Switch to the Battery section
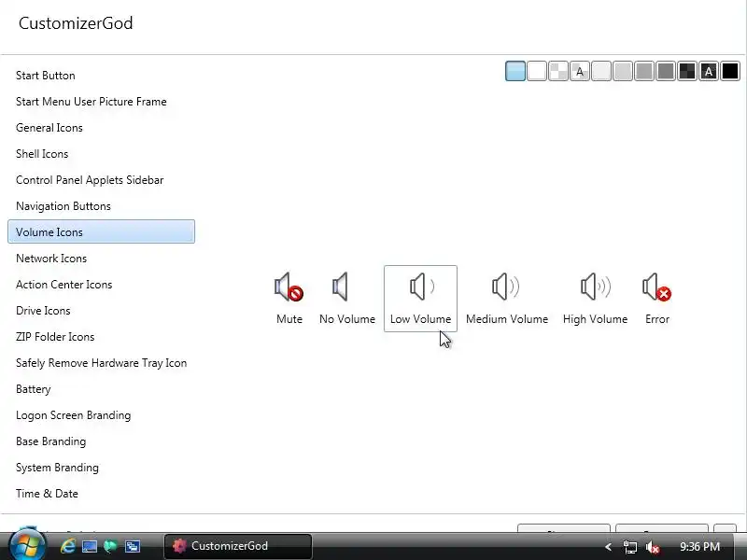The width and height of the screenshot is (747, 560). point(33,389)
